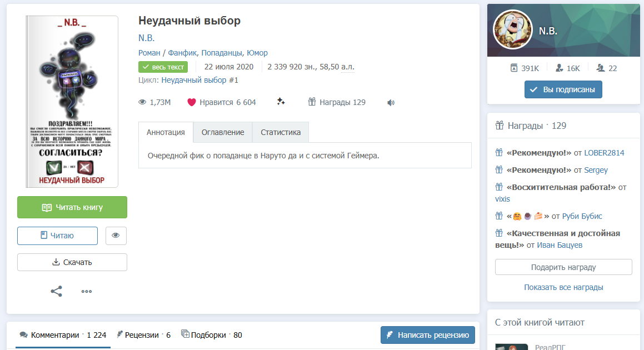Click the red heart Нравится icon
Image resolution: width=644 pixels, height=350 pixels.
point(191,102)
